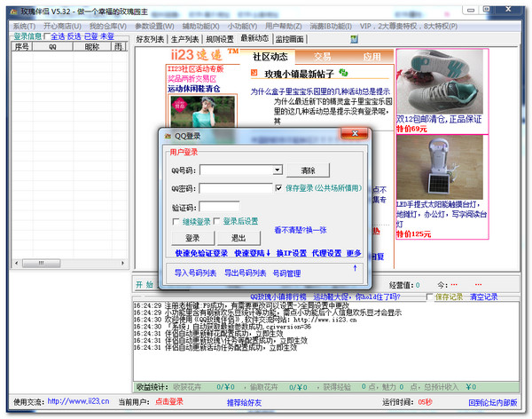The height and width of the screenshot is (419, 532).
Task: Expand 快速登陆 dropdown link
Action: (253, 253)
